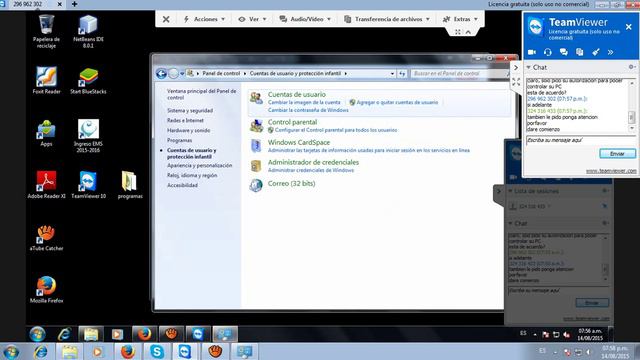Select Apariencia y personalización in sidebar
The width and height of the screenshot is (640, 360).
tap(199, 165)
